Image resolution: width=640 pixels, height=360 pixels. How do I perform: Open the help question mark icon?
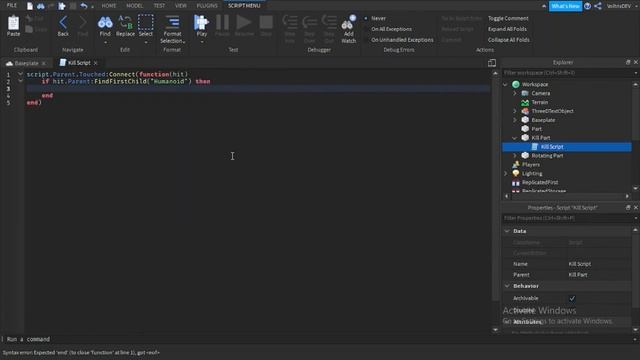tap(587, 6)
